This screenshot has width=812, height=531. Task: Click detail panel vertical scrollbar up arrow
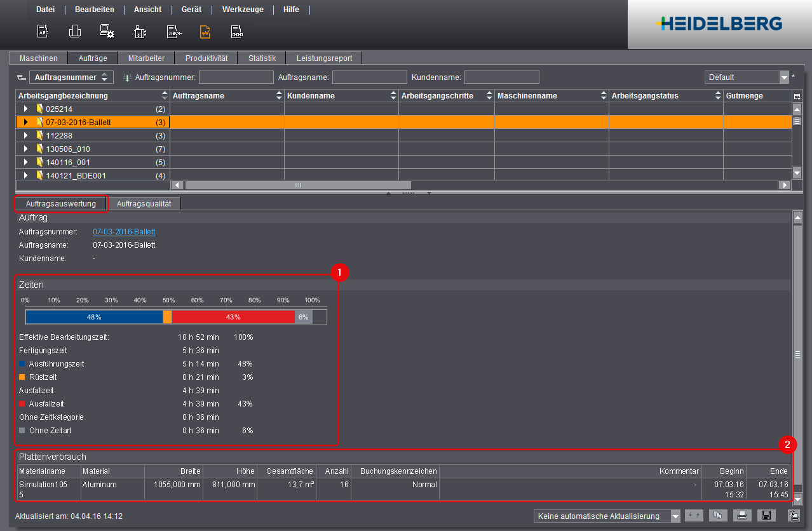tap(797, 218)
